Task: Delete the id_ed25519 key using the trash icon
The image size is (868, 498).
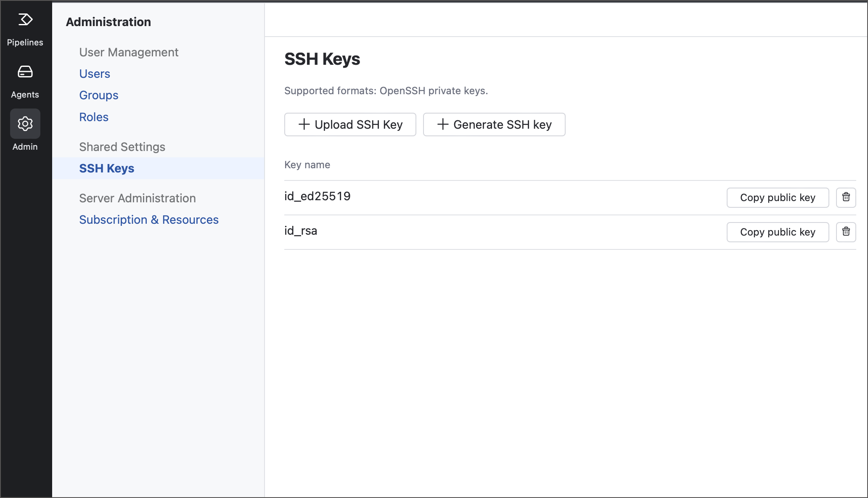Action: [846, 197]
